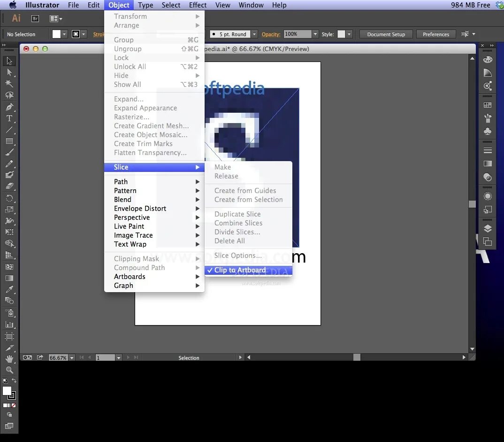Select the Type tool
Image resolution: width=504 pixels, height=442 pixels.
[9, 118]
